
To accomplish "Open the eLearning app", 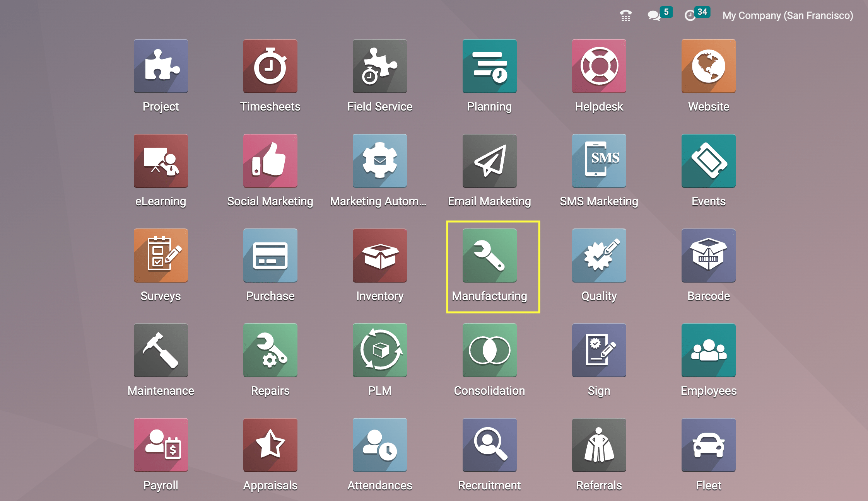I will point(161,161).
